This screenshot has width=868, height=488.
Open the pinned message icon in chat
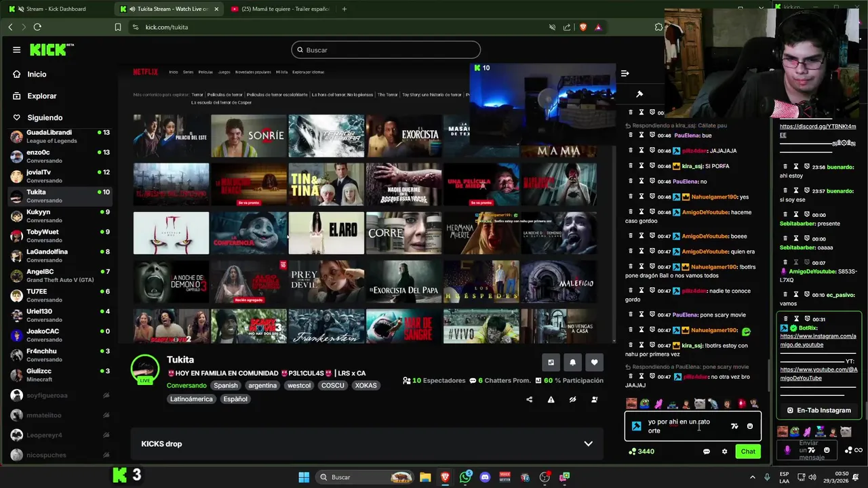point(639,94)
